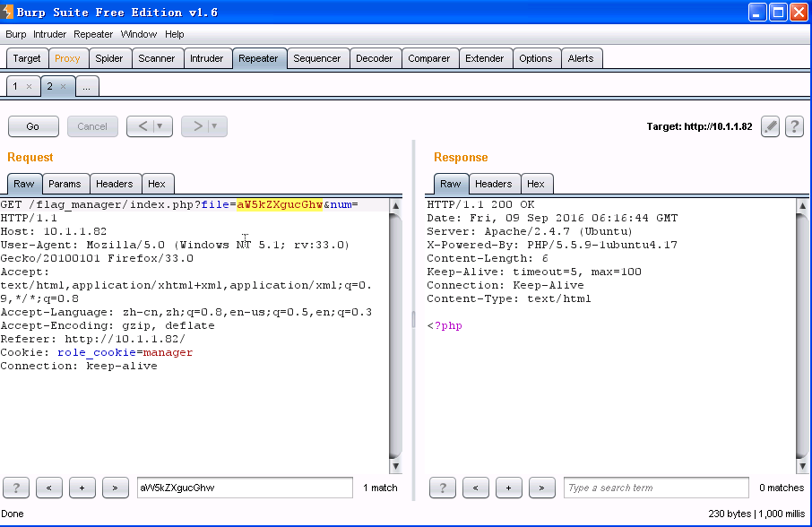
Task: Open the Repeater menu
Action: (93, 34)
